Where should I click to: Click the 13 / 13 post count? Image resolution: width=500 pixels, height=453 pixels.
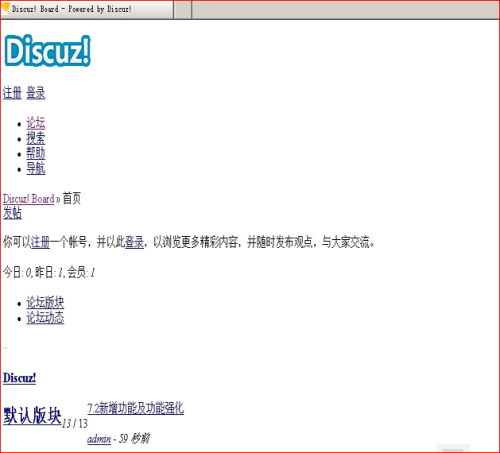click(75, 424)
